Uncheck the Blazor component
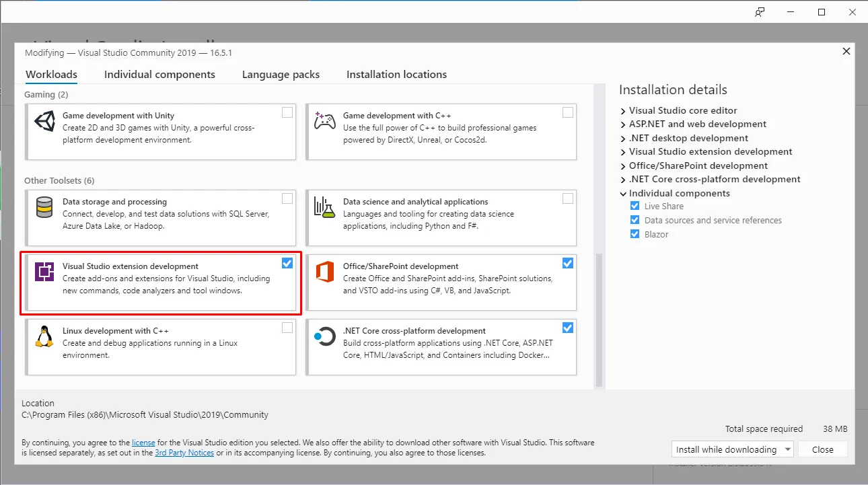This screenshot has height=485, width=868. [x=635, y=234]
